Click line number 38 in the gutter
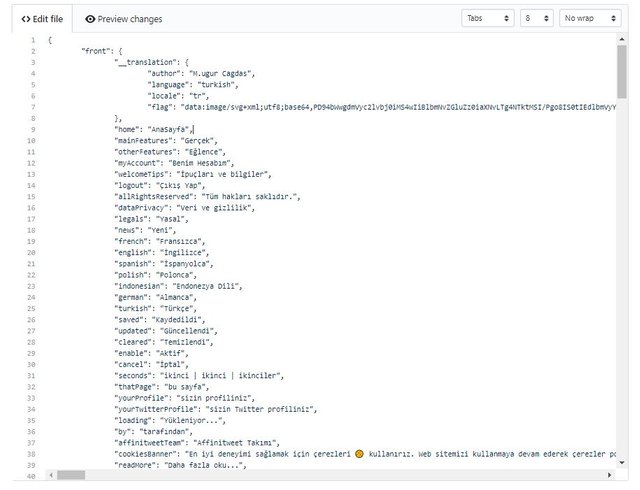 [x=31, y=454]
